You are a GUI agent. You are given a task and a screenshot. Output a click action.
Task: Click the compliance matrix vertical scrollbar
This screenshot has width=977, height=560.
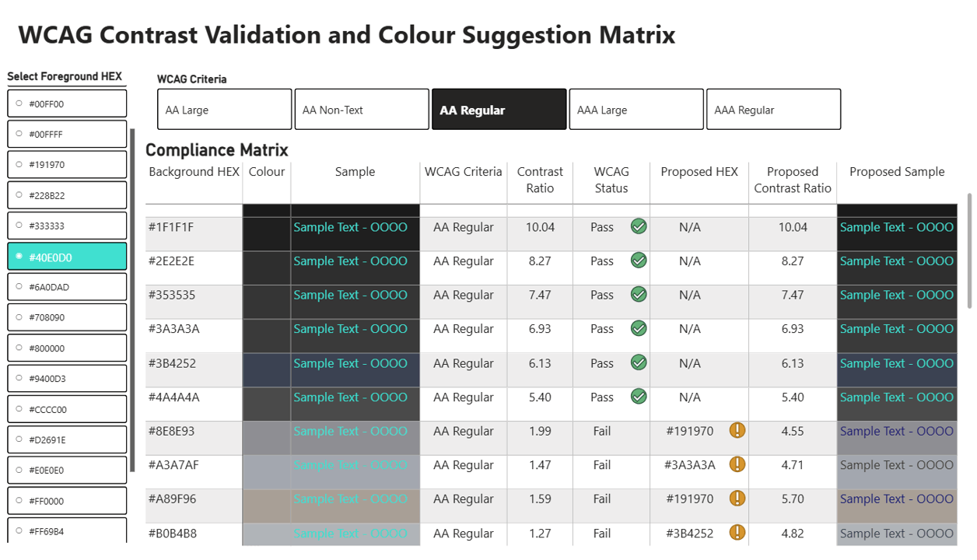(969, 250)
